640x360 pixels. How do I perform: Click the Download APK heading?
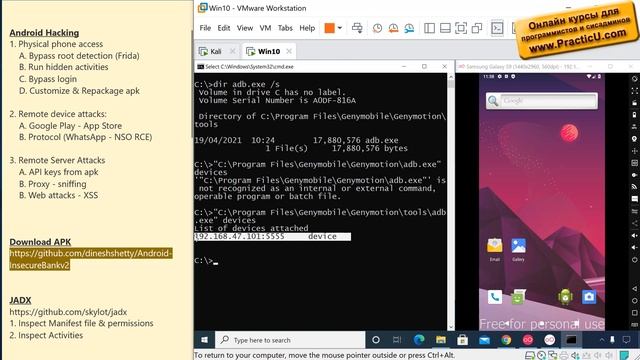coord(40,242)
